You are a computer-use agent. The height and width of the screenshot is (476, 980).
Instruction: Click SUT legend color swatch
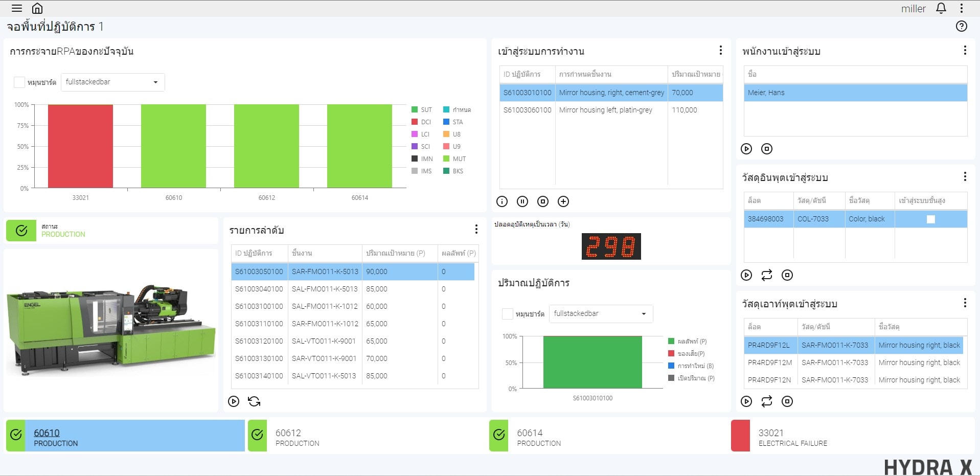(415, 109)
